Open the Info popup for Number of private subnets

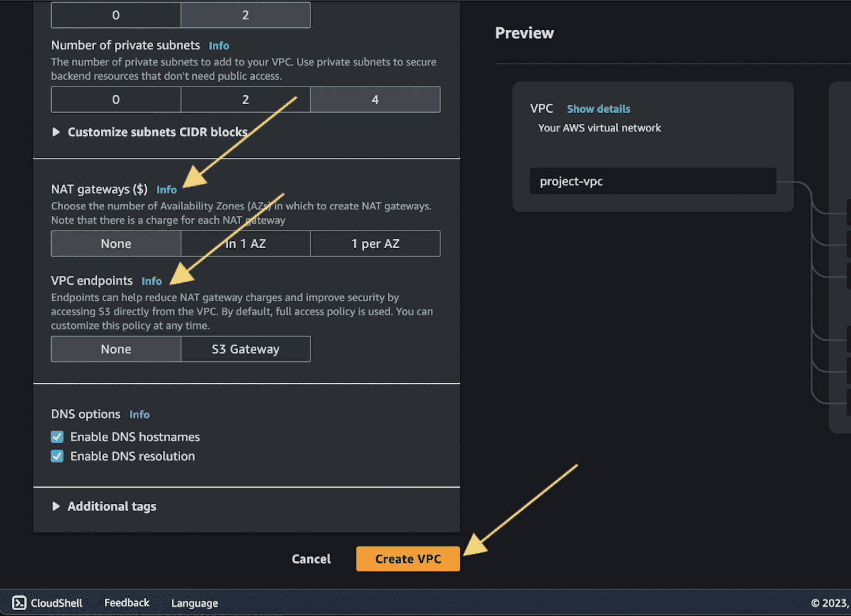219,46
